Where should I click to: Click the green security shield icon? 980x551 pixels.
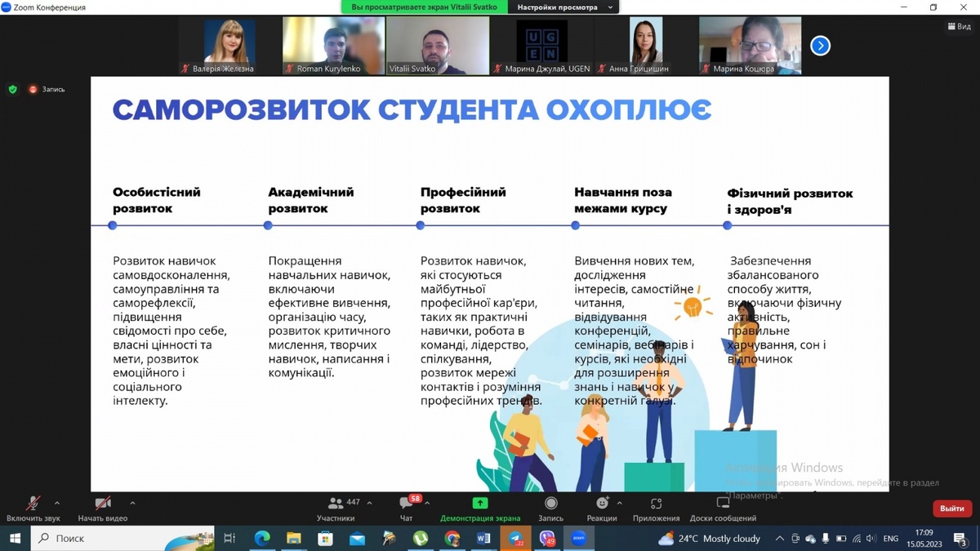[12, 89]
